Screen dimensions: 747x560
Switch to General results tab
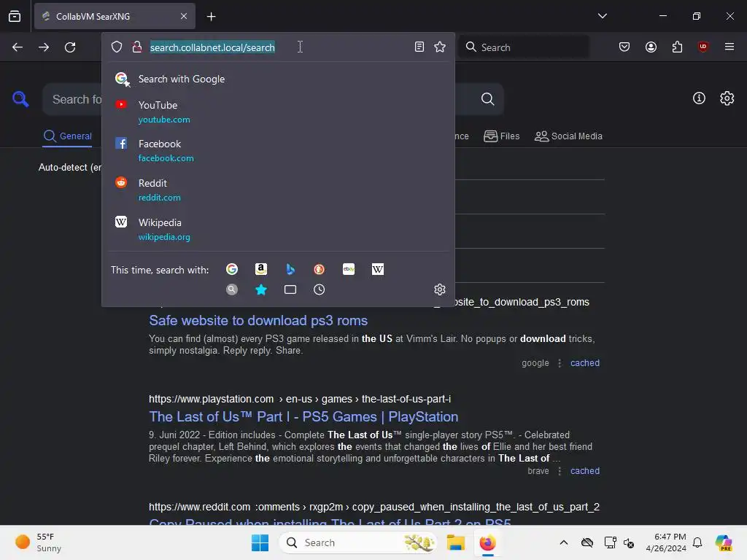pyautogui.click(x=67, y=136)
